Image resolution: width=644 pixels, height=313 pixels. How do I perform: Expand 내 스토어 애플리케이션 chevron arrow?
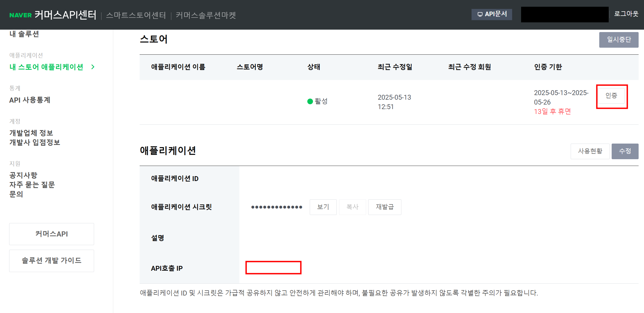[93, 67]
